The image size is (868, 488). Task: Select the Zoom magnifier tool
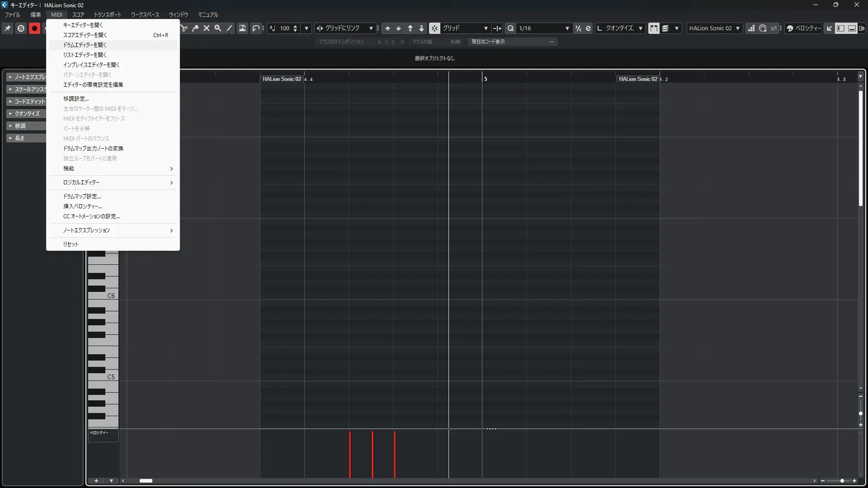click(x=218, y=28)
